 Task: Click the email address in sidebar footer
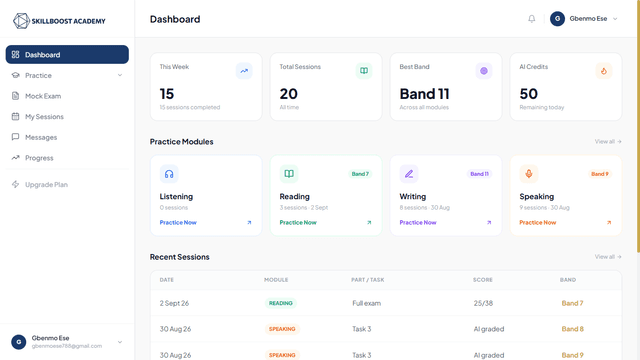pyautogui.click(x=67, y=346)
